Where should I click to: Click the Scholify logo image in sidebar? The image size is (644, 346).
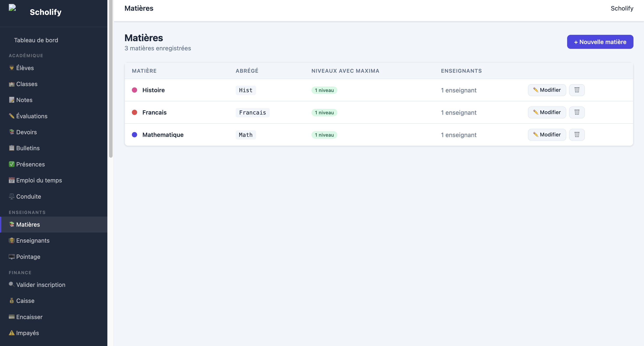(x=12, y=7)
